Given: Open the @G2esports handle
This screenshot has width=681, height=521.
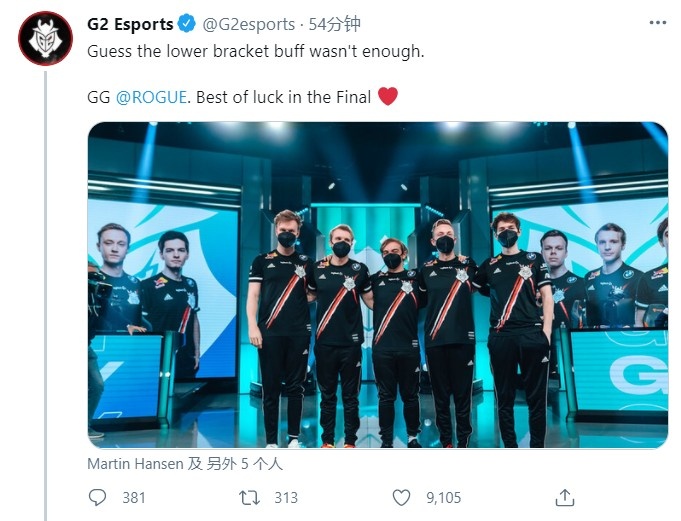Looking at the screenshot, I should [248, 24].
